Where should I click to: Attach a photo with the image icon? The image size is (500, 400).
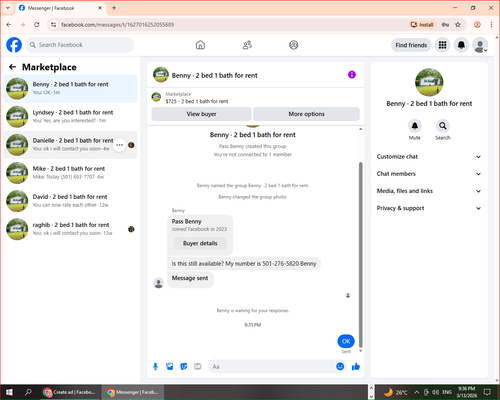pyautogui.click(x=170, y=367)
